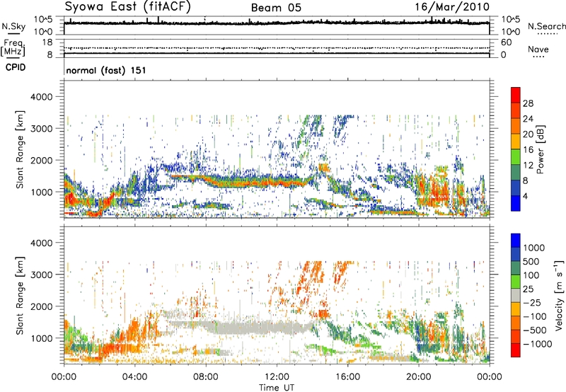Image resolution: width=566 pixels, height=392 pixels.
Task: Click the '4000' tick on the power panel axis
Action: click(x=41, y=97)
